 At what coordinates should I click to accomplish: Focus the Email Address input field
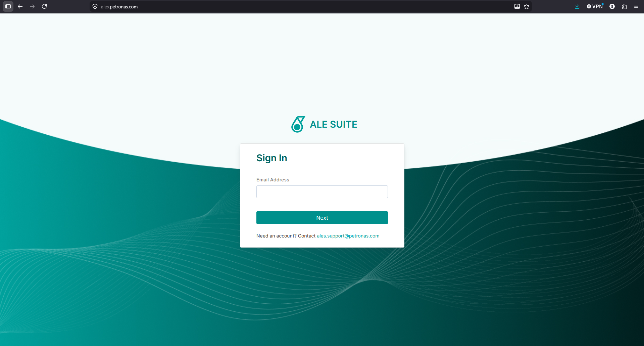(322, 192)
